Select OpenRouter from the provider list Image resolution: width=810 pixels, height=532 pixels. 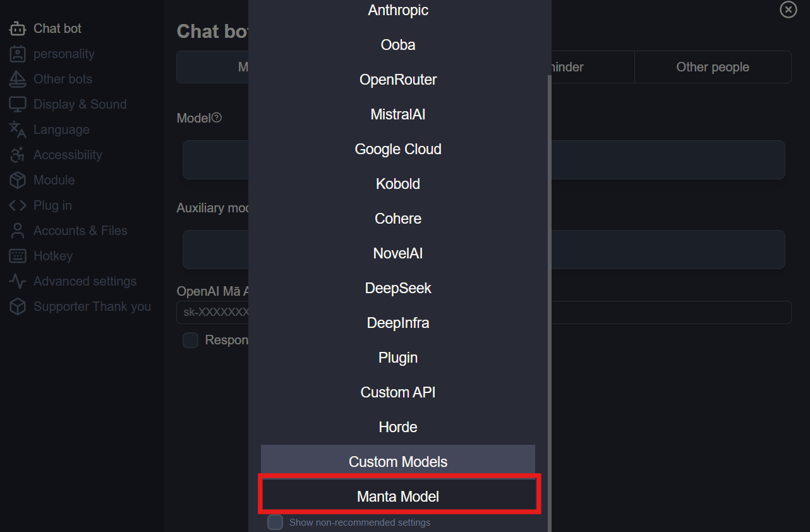(x=398, y=80)
